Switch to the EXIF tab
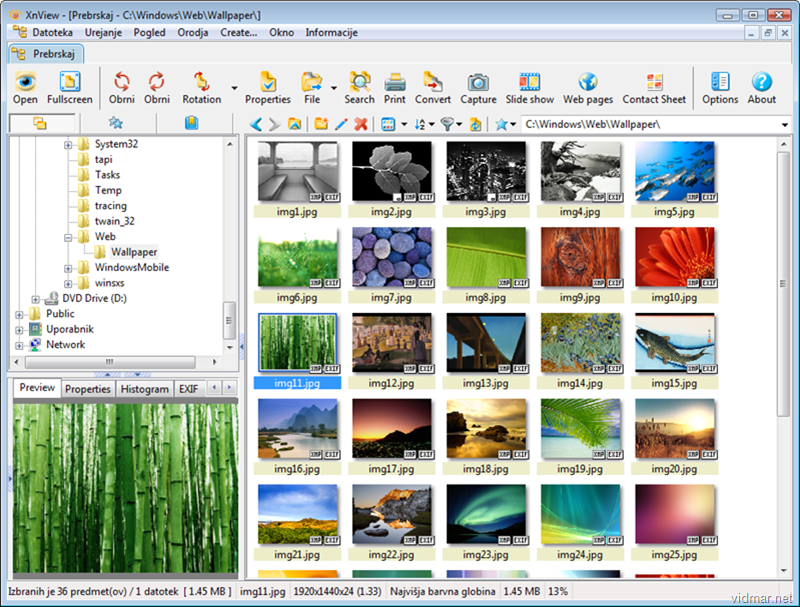800x607 pixels. 189,388
